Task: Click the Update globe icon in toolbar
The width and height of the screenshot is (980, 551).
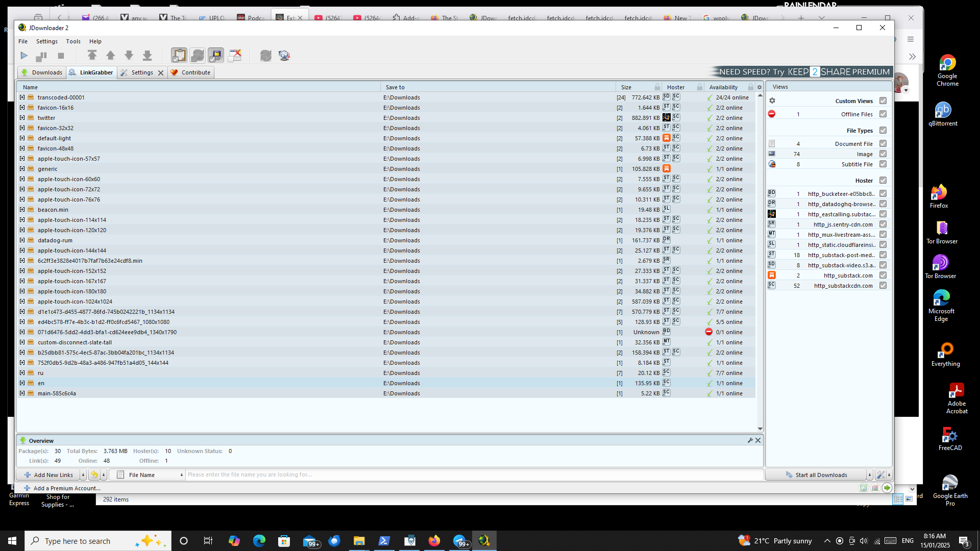Action: [284, 55]
